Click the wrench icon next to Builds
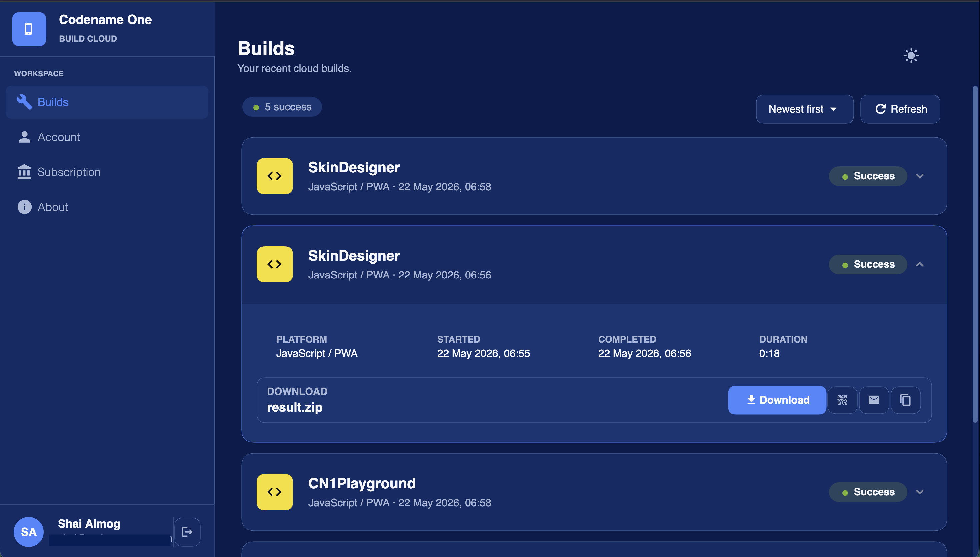The image size is (980, 557). click(x=24, y=102)
